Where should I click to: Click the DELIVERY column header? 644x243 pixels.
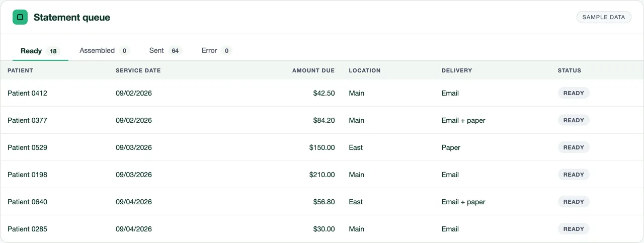point(457,70)
